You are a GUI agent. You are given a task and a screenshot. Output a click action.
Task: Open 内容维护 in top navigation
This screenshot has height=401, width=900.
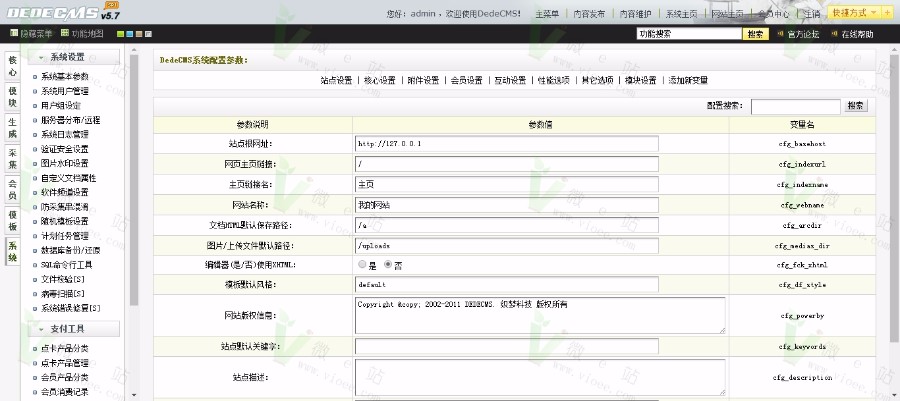coord(635,14)
